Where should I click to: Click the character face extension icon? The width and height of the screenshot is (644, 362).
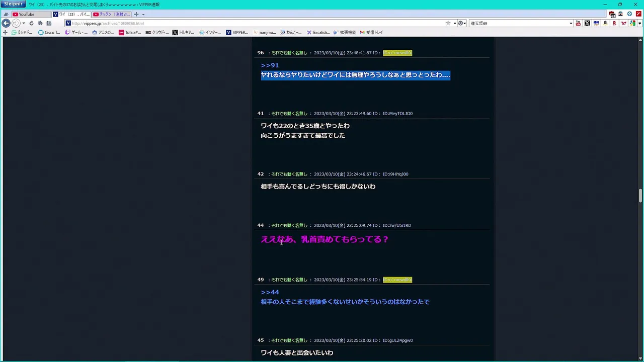click(621, 14)
